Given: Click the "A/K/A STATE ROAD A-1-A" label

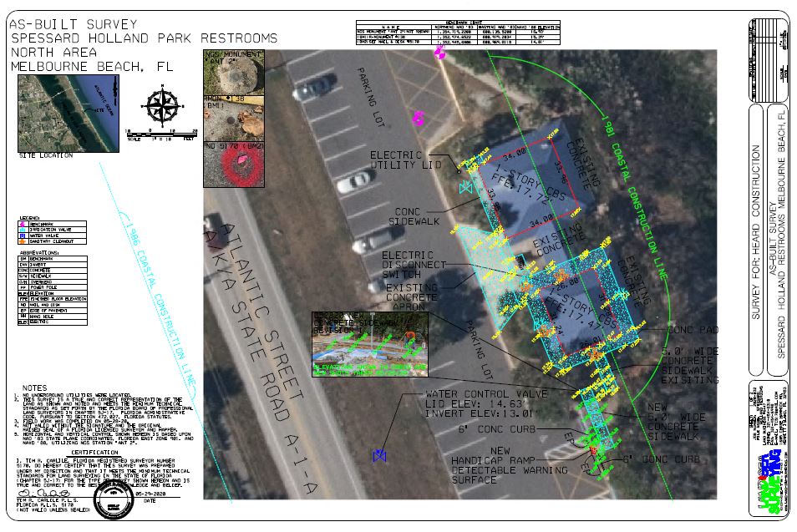Looking at the screenshot, I should click(259, 362).
